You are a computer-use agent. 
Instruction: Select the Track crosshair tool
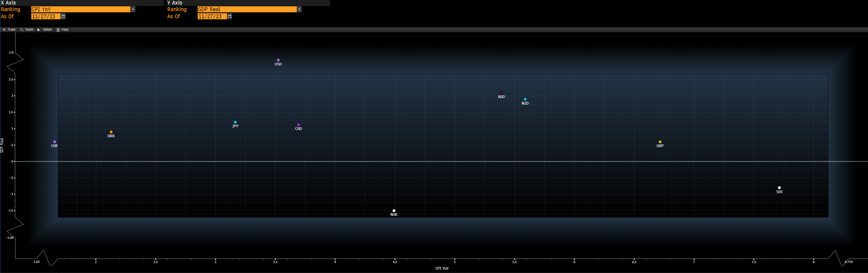[9, 30]
